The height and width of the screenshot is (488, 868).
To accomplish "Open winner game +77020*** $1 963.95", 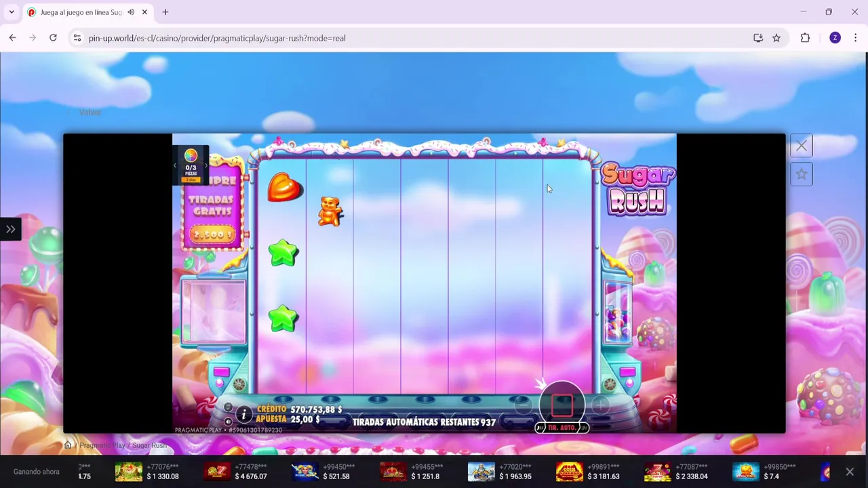I will tap(500, 472).
